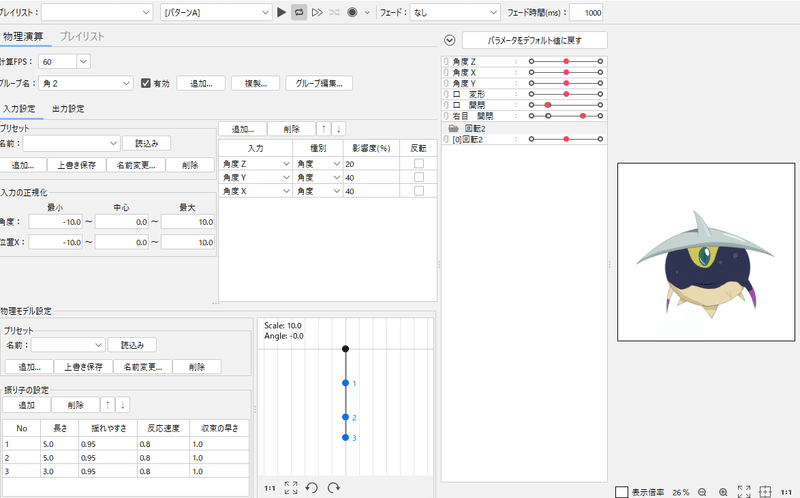The height and width of the screenshot is (498, 800).
Task: Click the 角度 最小 field showing -10.0
Action: [56, 222]
